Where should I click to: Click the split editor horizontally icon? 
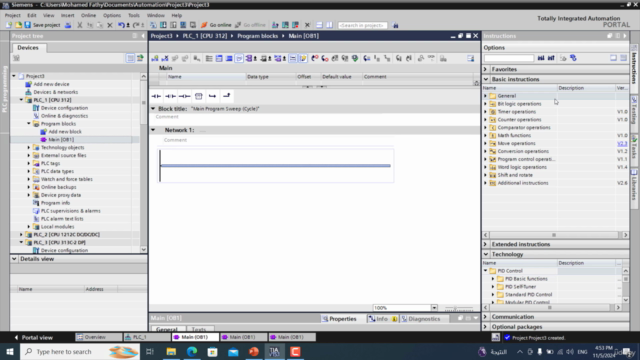pyautogui.click(x=319, y=25)
